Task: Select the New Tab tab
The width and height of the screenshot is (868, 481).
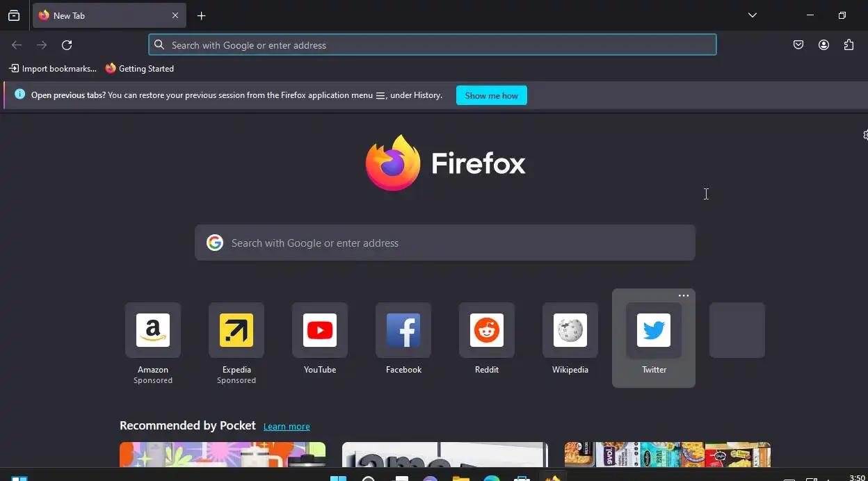Action: click(109, 15)
